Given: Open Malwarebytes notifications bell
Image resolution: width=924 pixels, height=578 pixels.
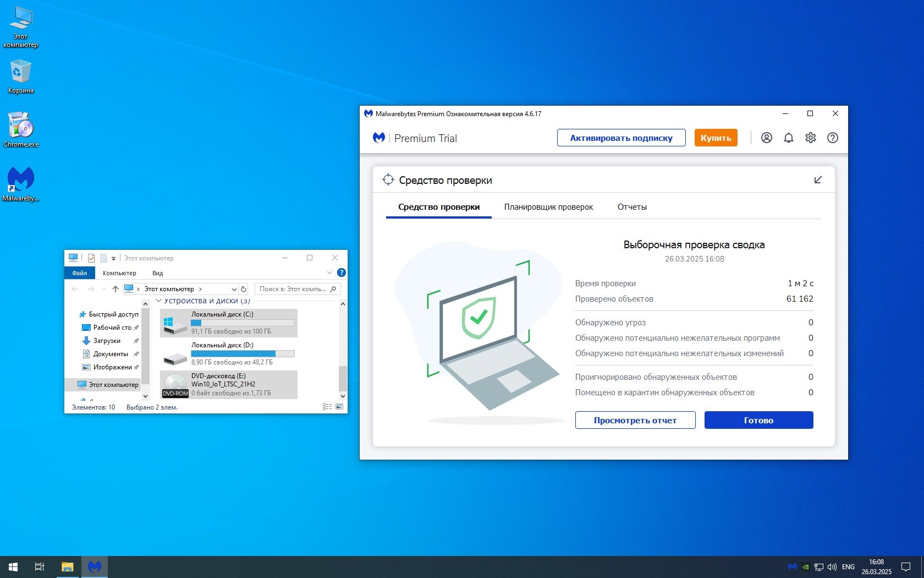Looking at the screenshot, I should (x=788, y=138).
